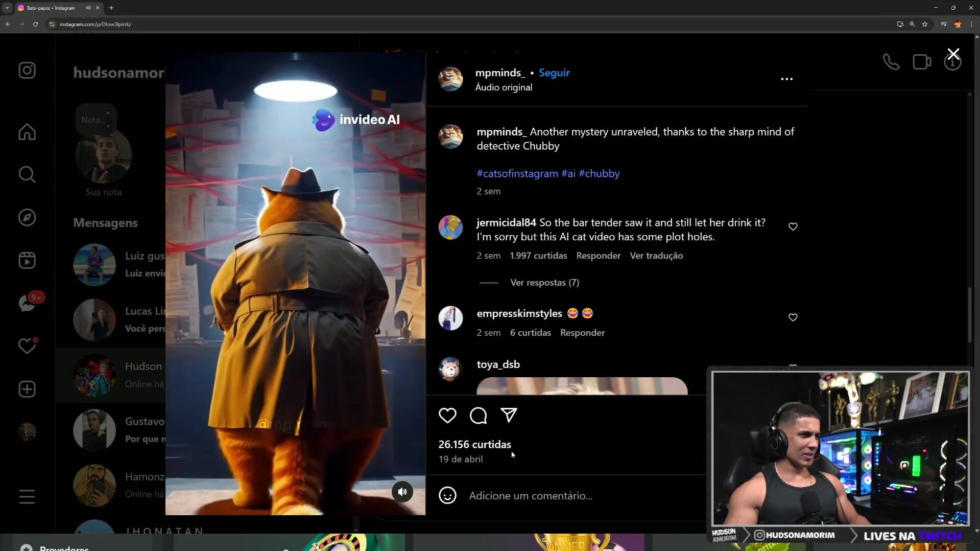Image resolution: width=980 pixels, height=551 pixels.
Task: Expand Ver respostas (7) replies
Action: (x=544, y=283)
